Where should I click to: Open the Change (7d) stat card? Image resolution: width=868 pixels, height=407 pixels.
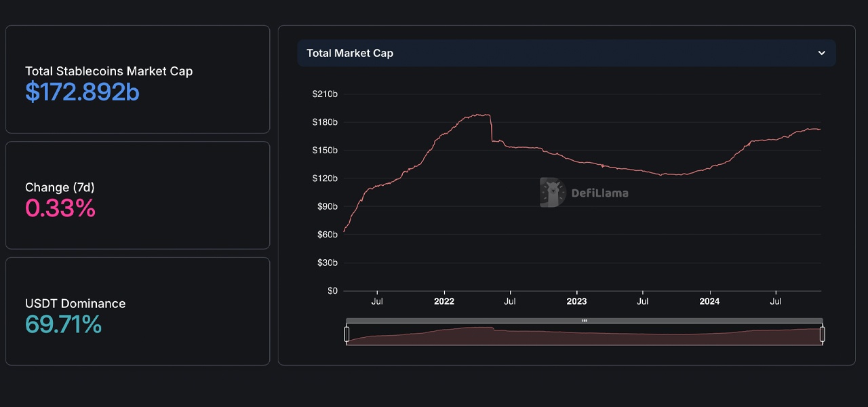[138, 195]
